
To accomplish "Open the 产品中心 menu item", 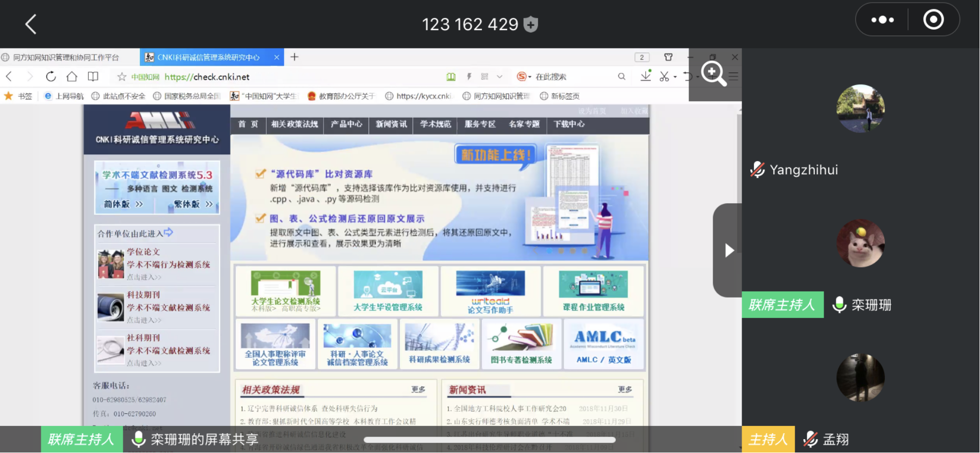I will 346,124.
